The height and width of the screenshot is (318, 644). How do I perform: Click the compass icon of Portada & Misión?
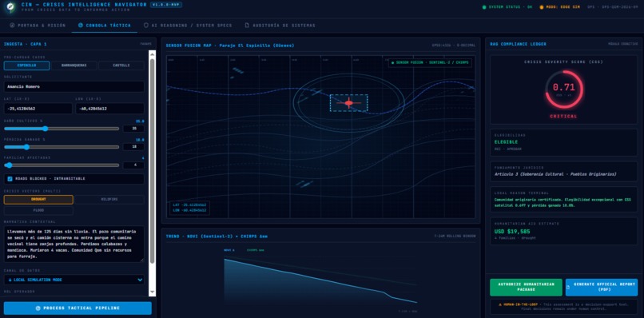12,26
